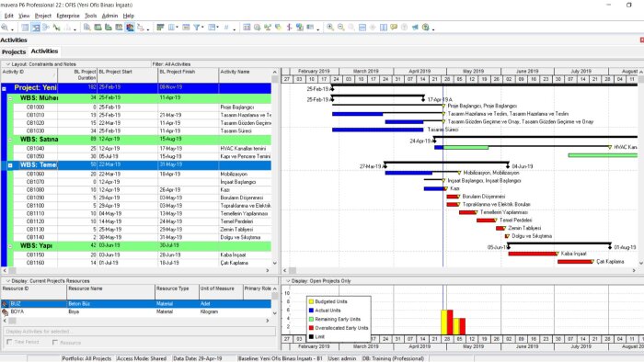Click the BL Project Start column header
The image size is (644, 362).
tap(128, 74)
